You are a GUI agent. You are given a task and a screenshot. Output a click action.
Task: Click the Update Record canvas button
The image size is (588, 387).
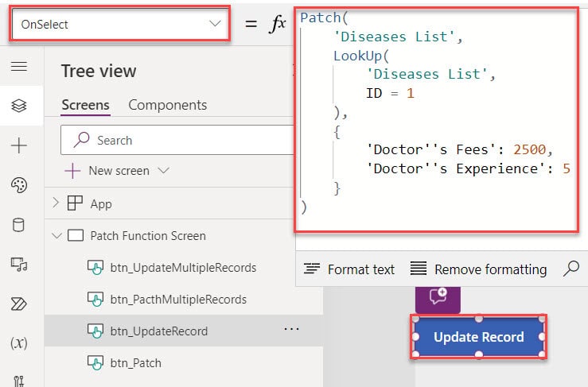(x=478, y=337)
